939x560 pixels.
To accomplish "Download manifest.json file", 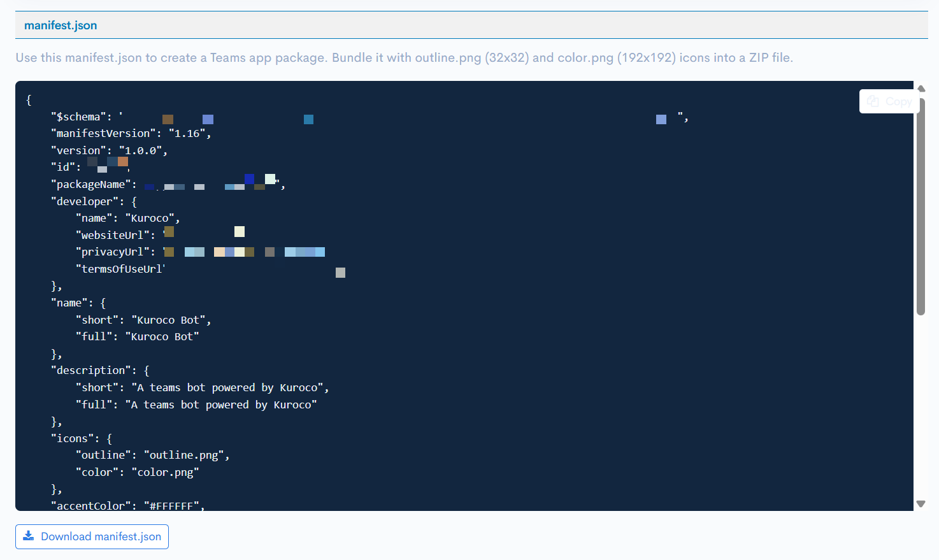I will pos(92,536).
